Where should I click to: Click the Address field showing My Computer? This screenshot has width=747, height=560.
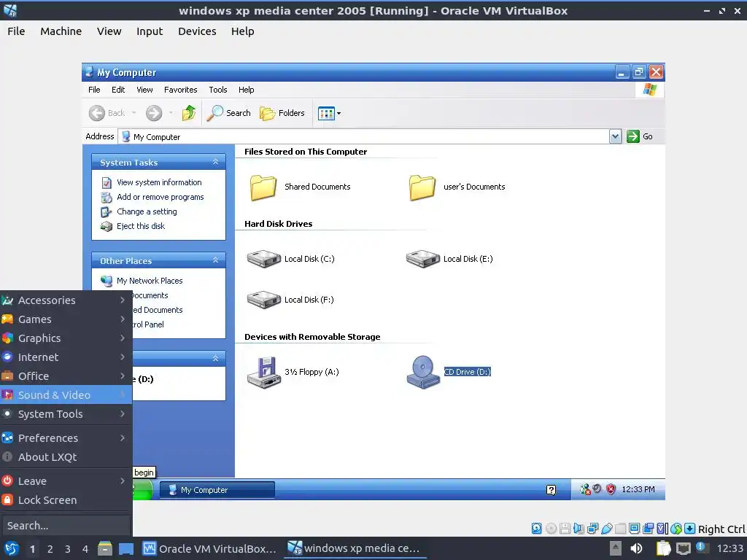pyautogui.click(x=363, y=136)
